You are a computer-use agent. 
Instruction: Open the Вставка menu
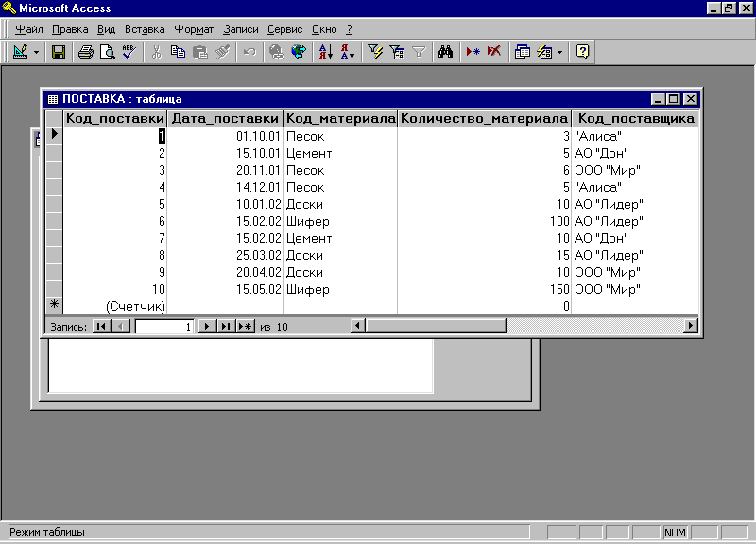point(145,29)
